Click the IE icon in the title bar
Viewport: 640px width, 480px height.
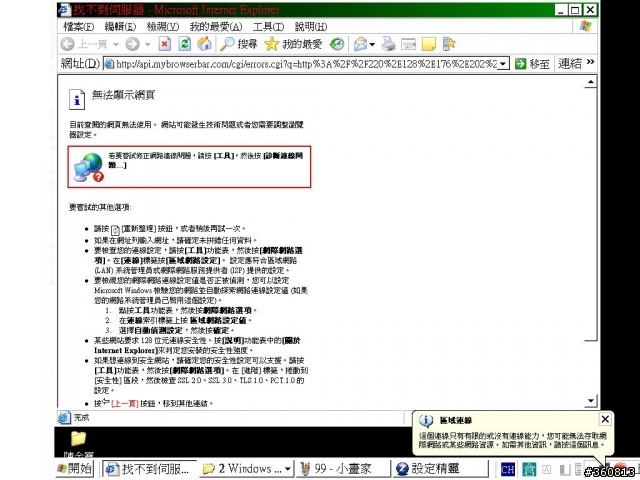click(x=64, y=10)
